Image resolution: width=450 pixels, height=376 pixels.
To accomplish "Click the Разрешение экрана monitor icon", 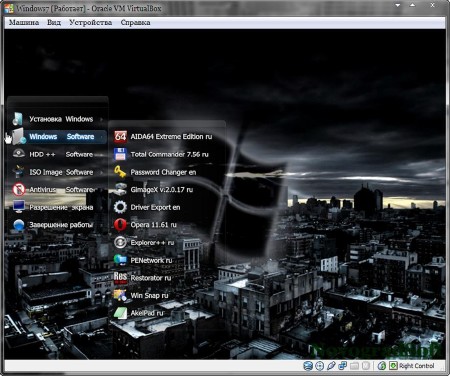I will (x=19, y=207).
